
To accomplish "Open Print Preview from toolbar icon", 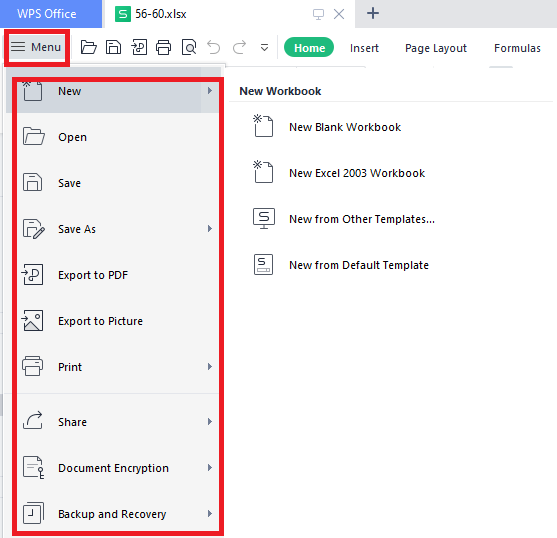I will click(189, 47).
